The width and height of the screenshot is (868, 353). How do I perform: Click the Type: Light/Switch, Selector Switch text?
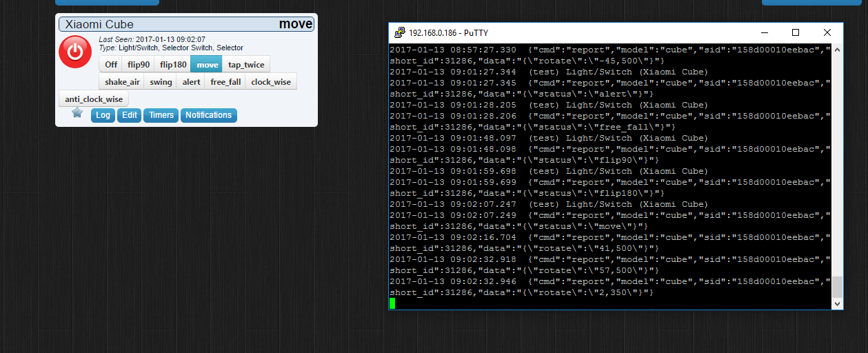pyautogui.click(x=171, y=48)
